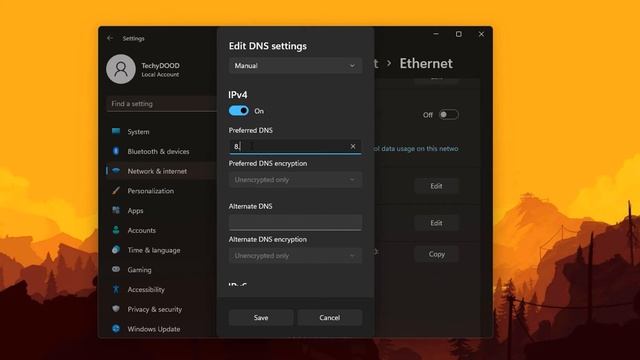Open Privacy & security category
The height and width of the screenshot is (360, 640).
(155, 309)
